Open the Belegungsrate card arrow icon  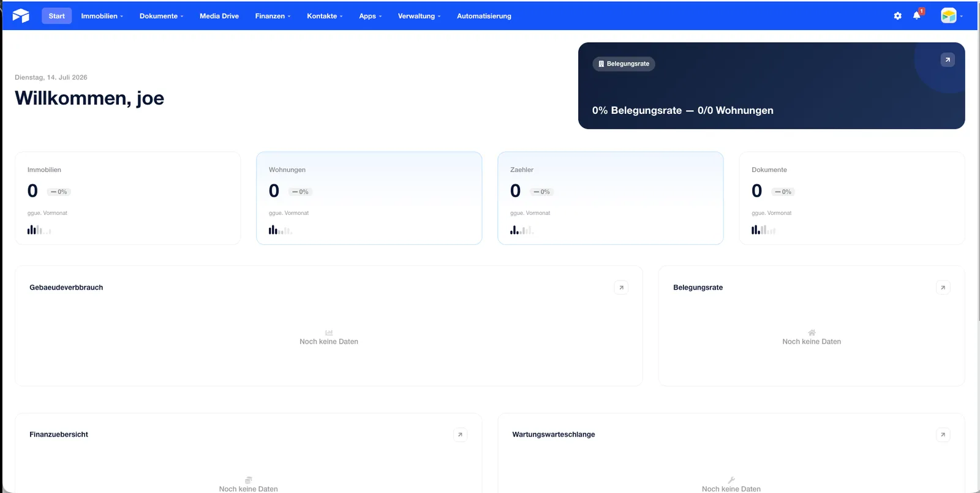(x=943, y=287)
